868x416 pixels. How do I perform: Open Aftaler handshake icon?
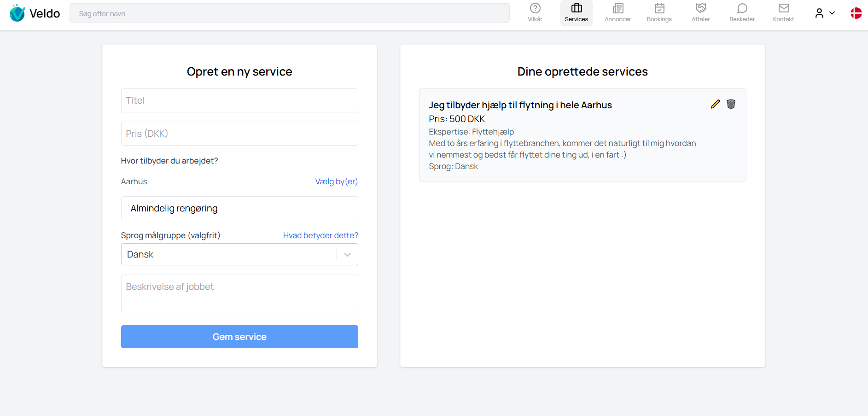coord(700,8)
